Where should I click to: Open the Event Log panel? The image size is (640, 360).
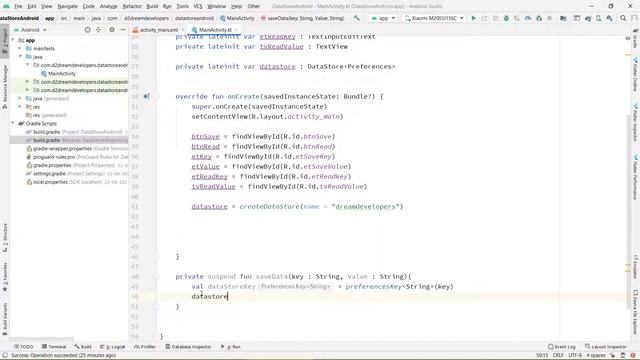click(562, 347)
